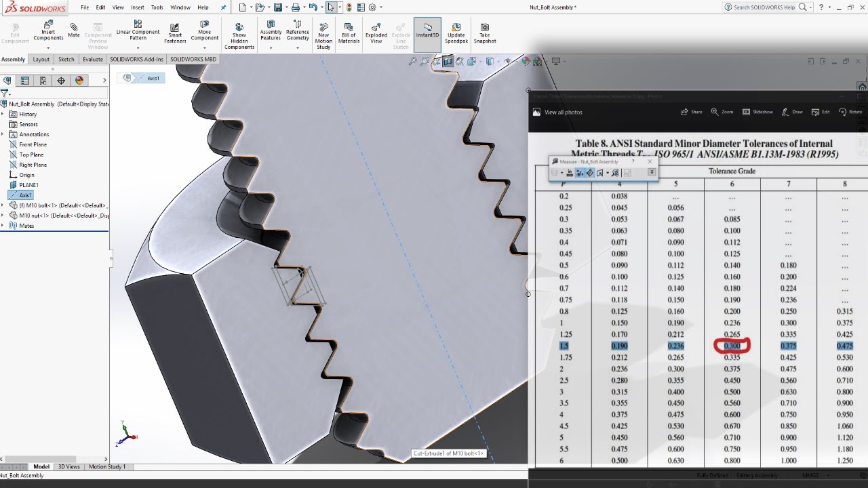Open the ConfigurationManager tab icon
This screenshot has height=488, width=868.
[x=43, y=80]
